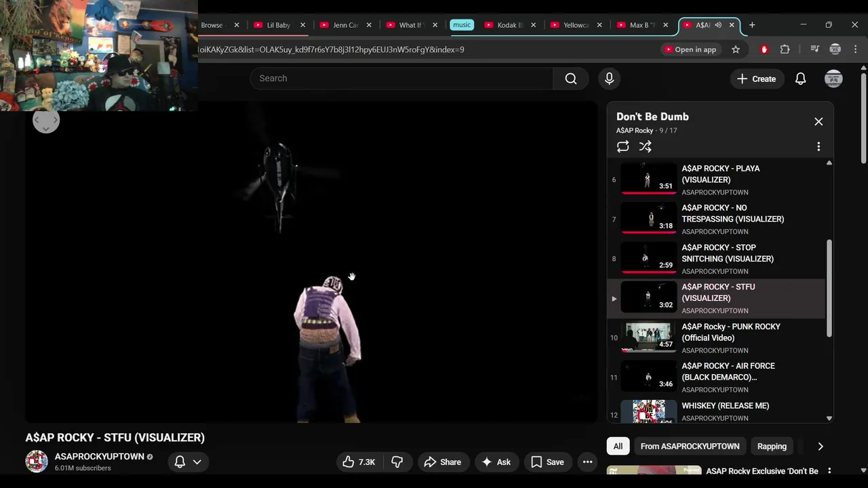Screen dimensions: 868x488
Task: Open the media control toolbar icon
Action: click(x=814, y=49)
